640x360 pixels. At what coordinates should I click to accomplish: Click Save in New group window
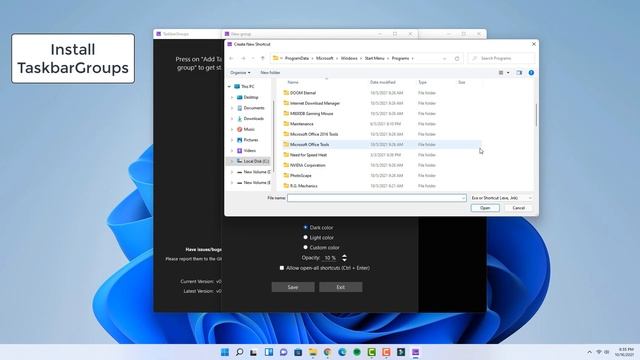[293, 287]
